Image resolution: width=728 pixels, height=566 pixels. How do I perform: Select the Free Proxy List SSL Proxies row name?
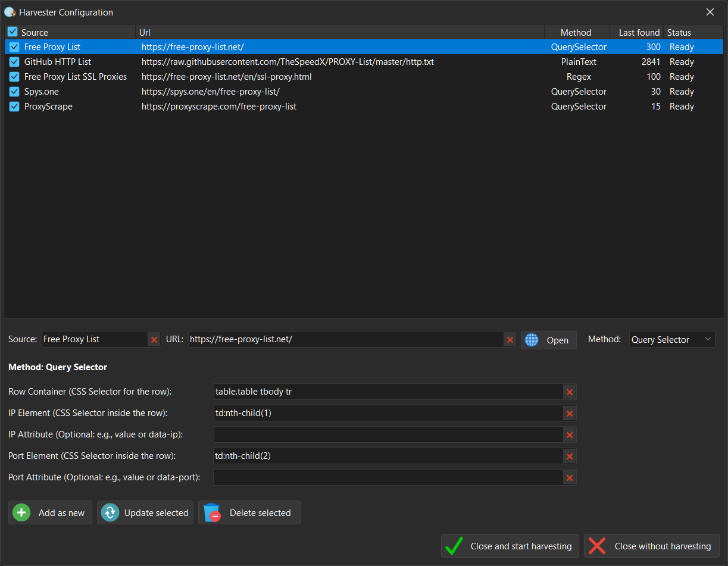click(x=76, y=77)
